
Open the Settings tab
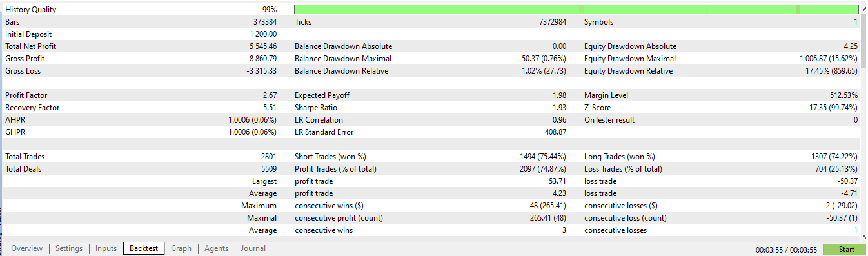click(69, 248)
